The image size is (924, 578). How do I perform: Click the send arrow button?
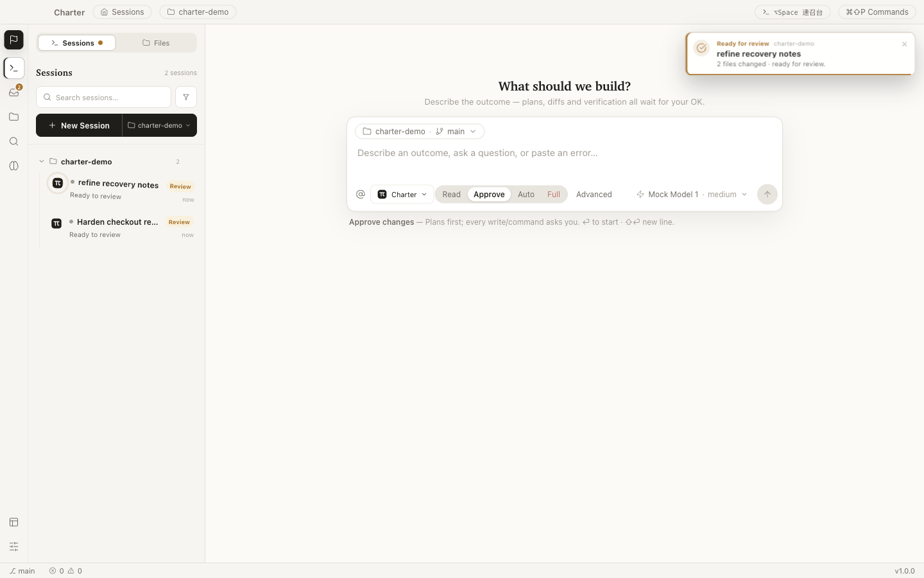pyautogui.click(x=767, y=194)
